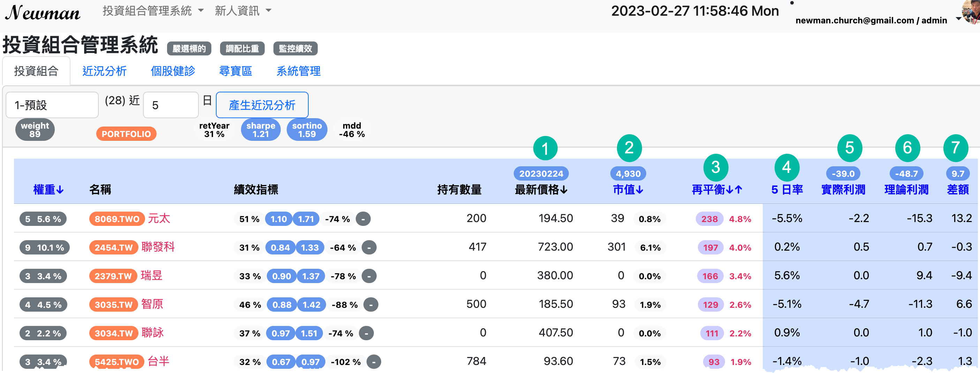Click the Newman logo

(43, 13)
